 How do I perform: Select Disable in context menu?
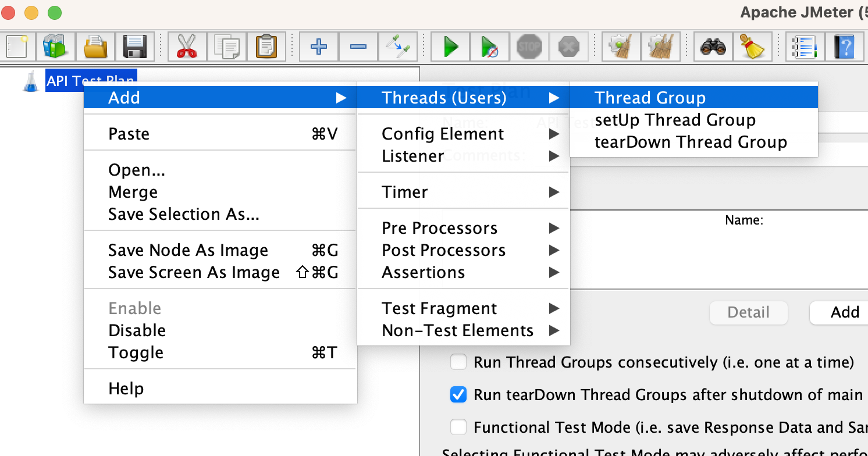[x=220, y=330]
